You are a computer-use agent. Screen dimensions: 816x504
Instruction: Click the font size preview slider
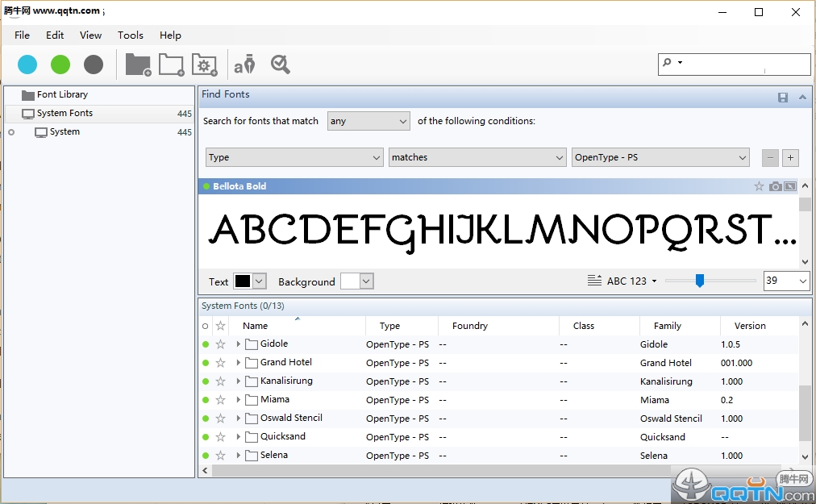[700, 281]
